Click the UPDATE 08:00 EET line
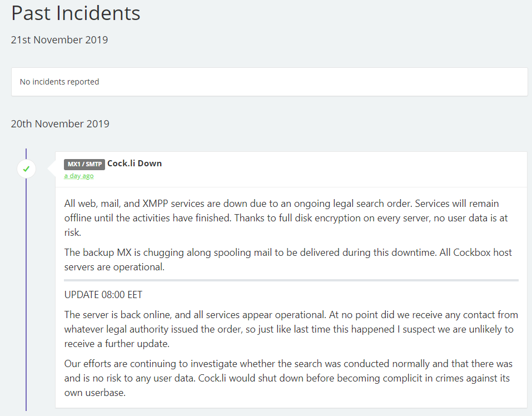The height and width of the screenshot is (416, 532). [x=103, y=295]
